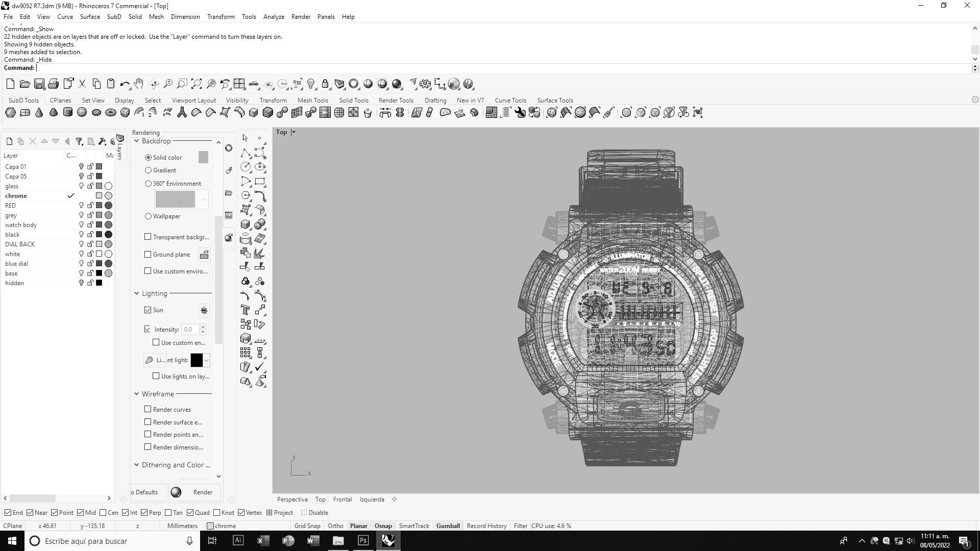Screen dimensions: 980x551
Task: Select the Rectangle tool in sidebar
Action: [260, 182]
